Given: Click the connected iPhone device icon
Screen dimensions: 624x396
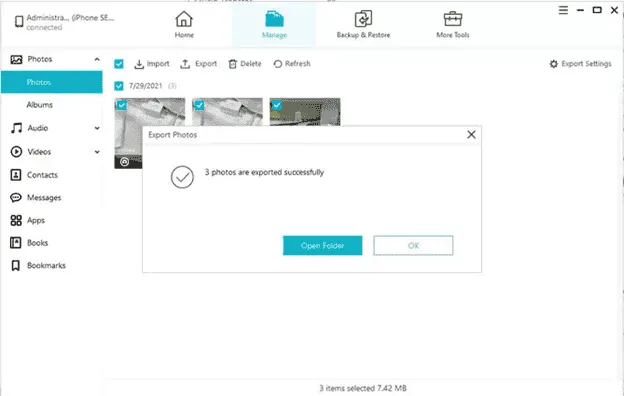Looking at the screenshot, I should [19, 21].
